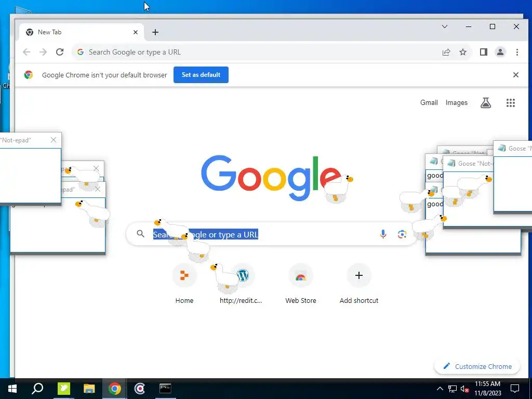Open the muted volume tray icon
Screen dimensions: 532x399
[x=464, y=389]
